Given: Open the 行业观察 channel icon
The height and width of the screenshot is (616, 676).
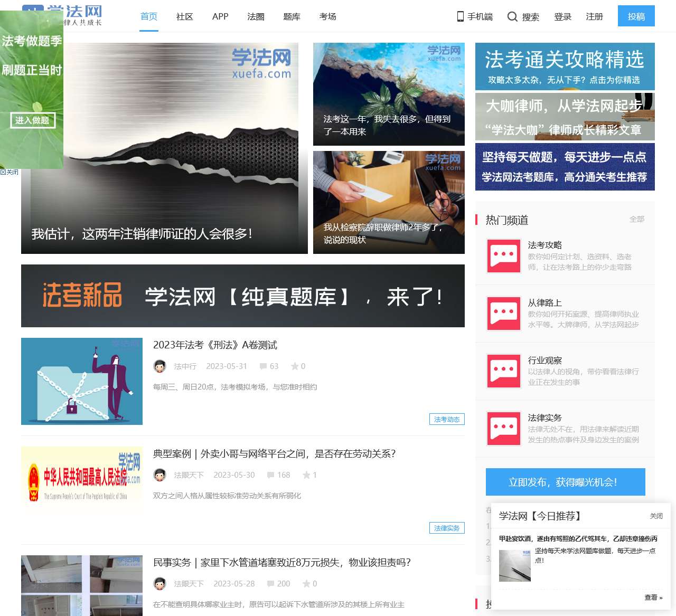Looking at the screenshot, I should (x=503, y=371).
